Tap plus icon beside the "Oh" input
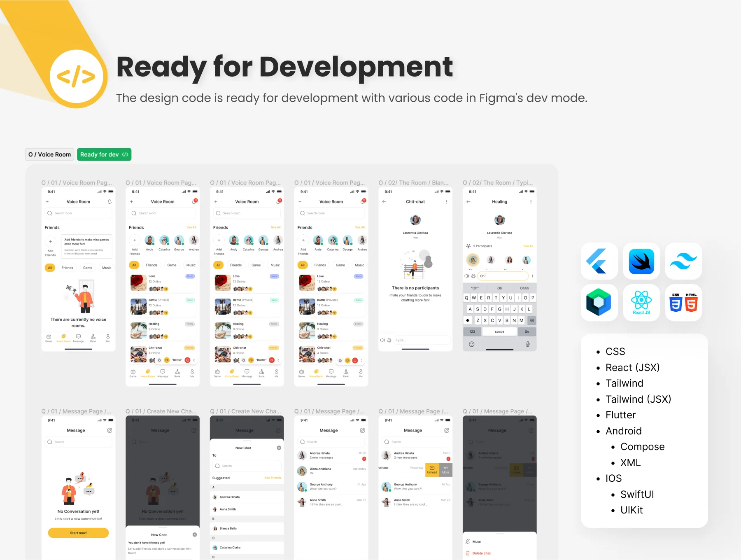This screenshot has height=560, width=741. click(532, 276)
